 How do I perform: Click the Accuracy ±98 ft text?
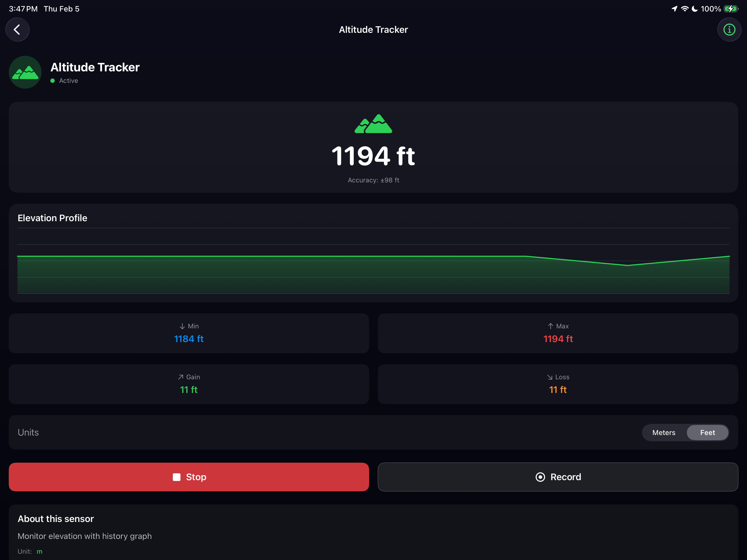coord(373,180)
